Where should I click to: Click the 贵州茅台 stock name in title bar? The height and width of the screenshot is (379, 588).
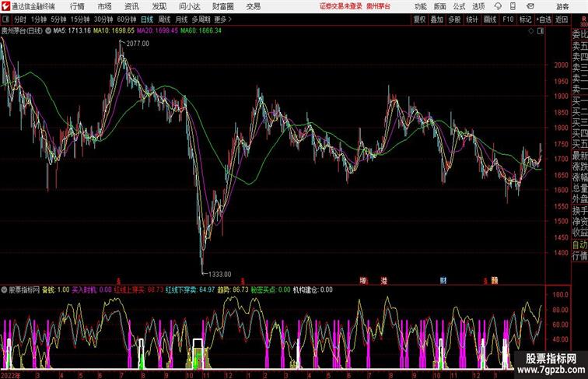click(378, 6)
